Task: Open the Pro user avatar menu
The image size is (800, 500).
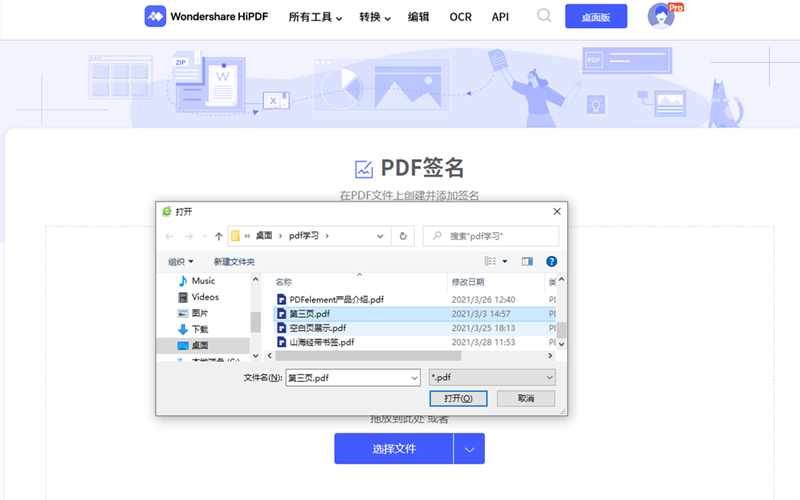Action: tap(661, 16)
